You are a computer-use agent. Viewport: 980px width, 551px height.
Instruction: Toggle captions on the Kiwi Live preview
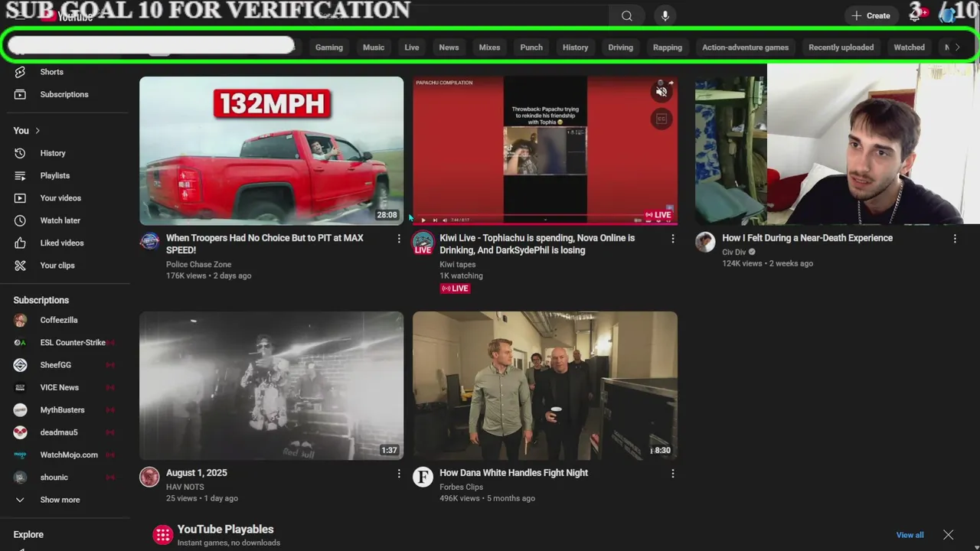pyautogui.click(x=661, y=119)
